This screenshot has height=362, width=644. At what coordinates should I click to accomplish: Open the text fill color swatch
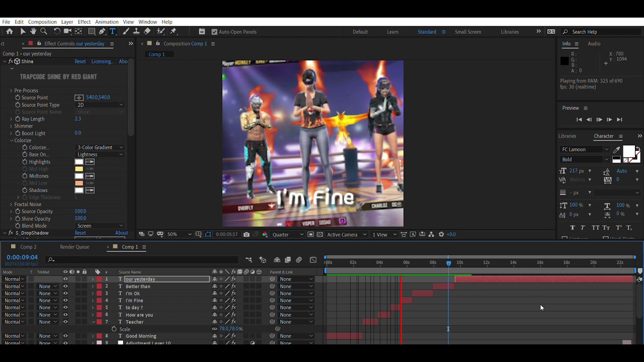[x=628, y=152]
